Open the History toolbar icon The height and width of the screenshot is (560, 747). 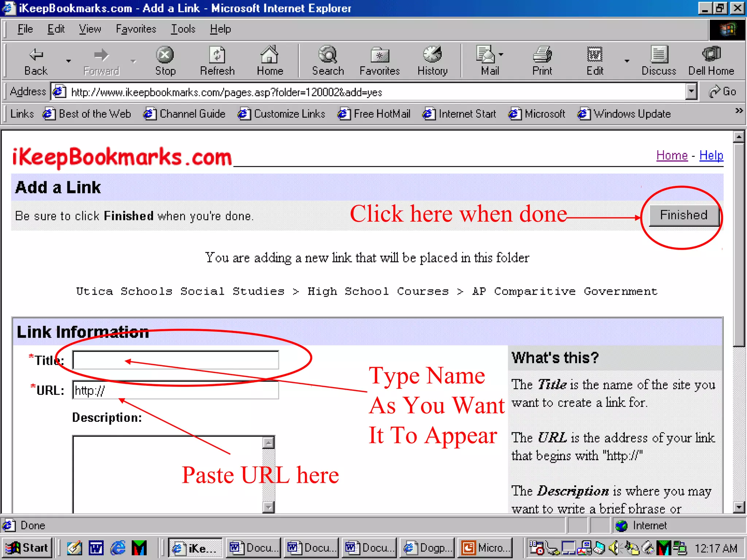point(433,61)
